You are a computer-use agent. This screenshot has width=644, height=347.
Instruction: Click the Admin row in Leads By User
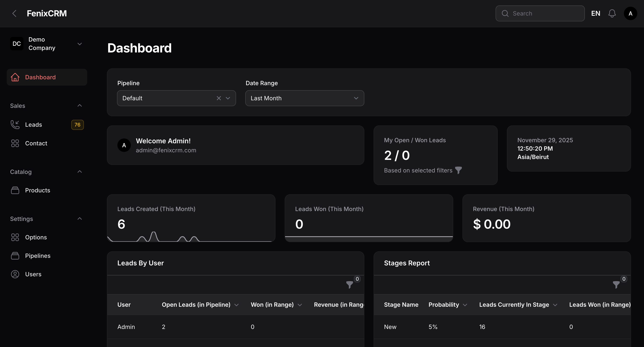tap(235, 327)
